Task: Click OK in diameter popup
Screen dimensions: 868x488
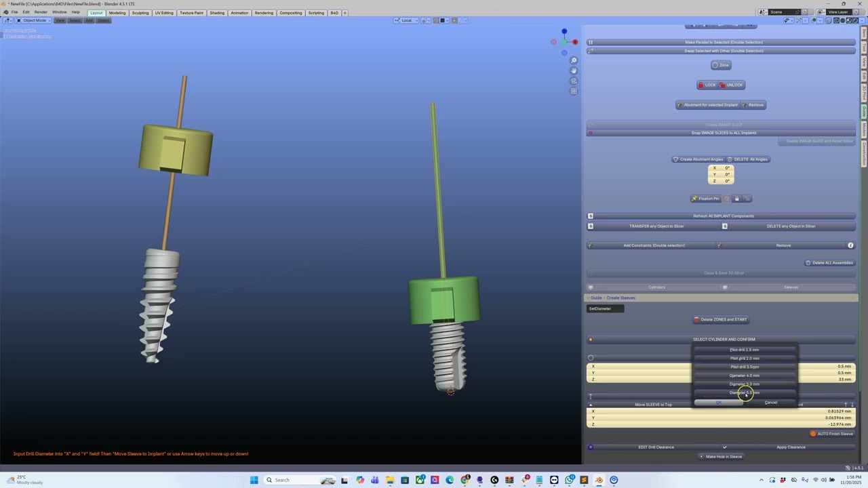Action: coord(719,403)
